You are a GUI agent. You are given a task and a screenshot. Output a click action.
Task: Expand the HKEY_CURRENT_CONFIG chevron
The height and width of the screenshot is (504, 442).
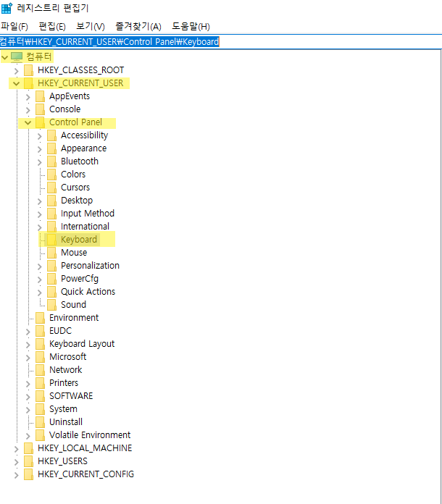click(17, 475)
